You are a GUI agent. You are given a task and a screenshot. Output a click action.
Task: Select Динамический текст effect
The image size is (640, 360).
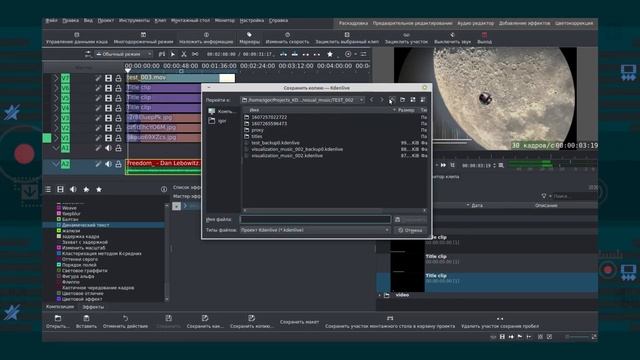coord(85,225)
